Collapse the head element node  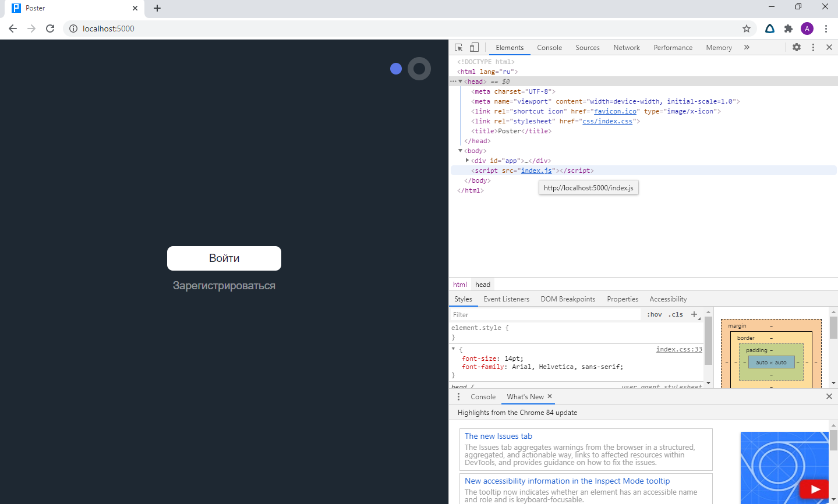[460, 81]
